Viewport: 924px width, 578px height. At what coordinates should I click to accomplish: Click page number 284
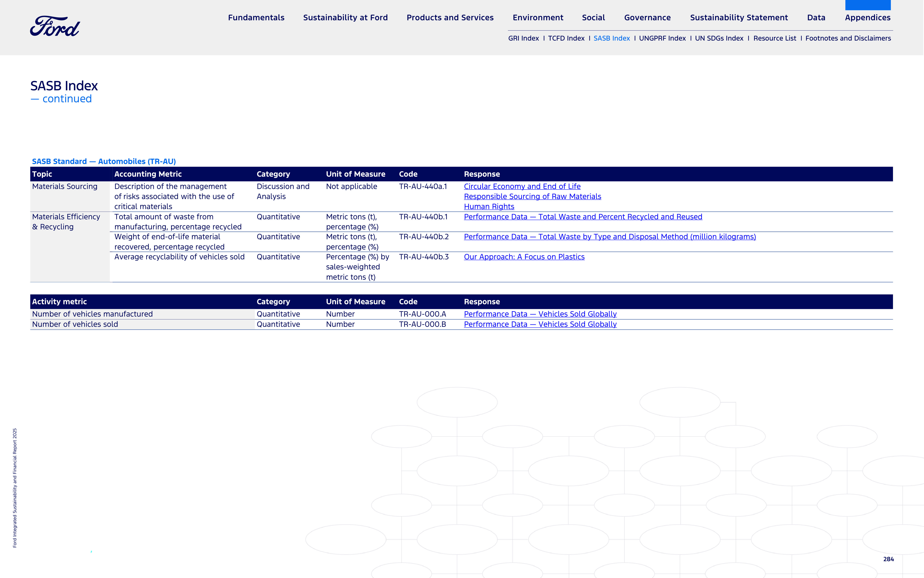click(x=888, y=559)
